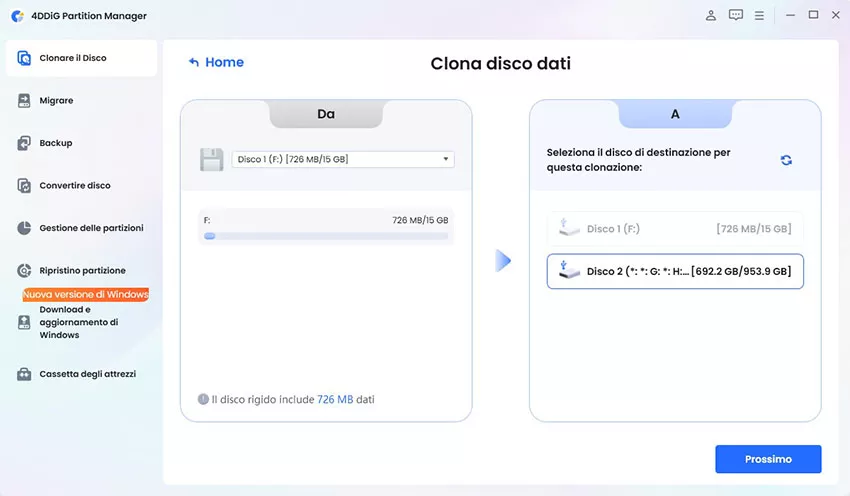Click the Ripristino partizione icon
Viewport: 850px width, 496px height.
[24, 270]
